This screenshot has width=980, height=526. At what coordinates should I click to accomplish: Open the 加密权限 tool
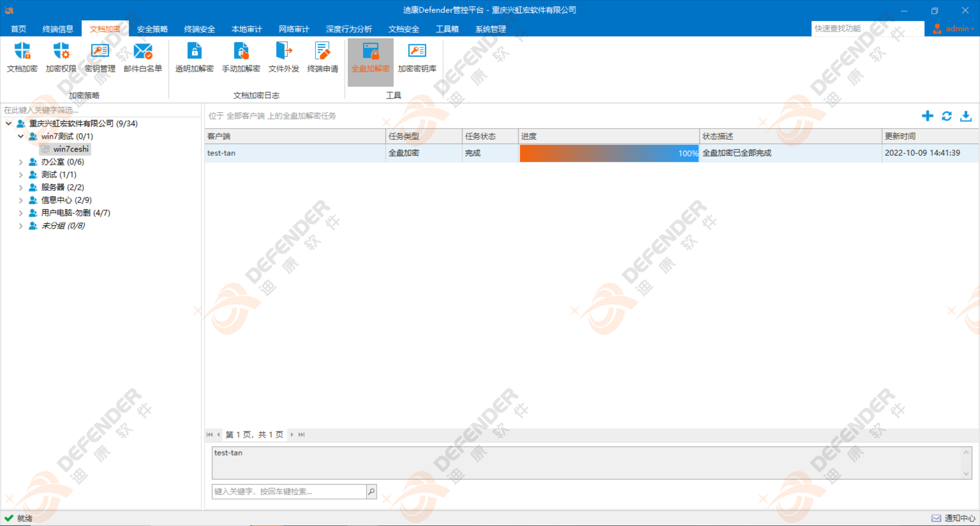click(61, 58)
